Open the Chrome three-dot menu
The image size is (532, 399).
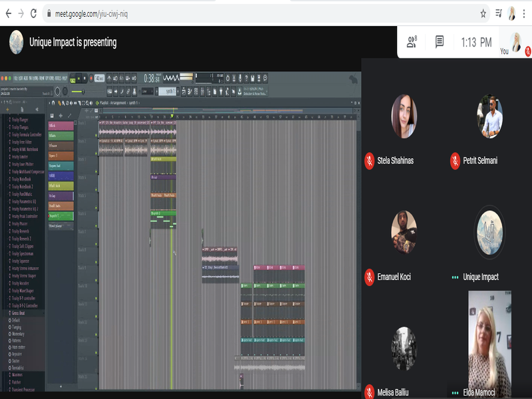coord(524,13)
